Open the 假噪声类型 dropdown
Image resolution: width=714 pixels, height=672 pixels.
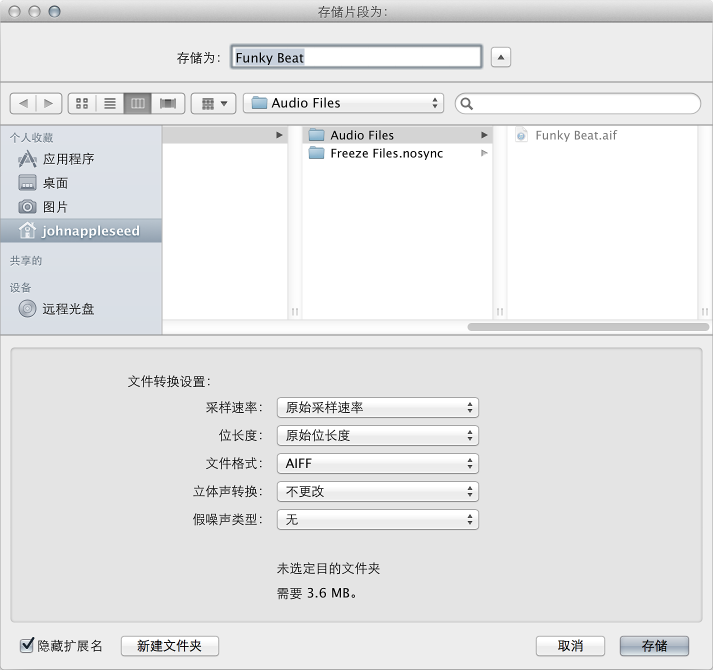377,519
